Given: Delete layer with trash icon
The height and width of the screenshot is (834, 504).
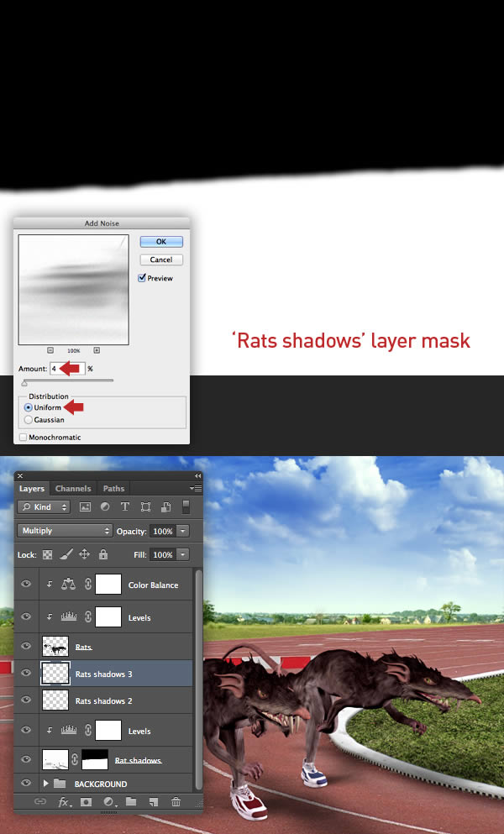Looking at the screenshot, I should pyautogui.click(x=176, y=801).
